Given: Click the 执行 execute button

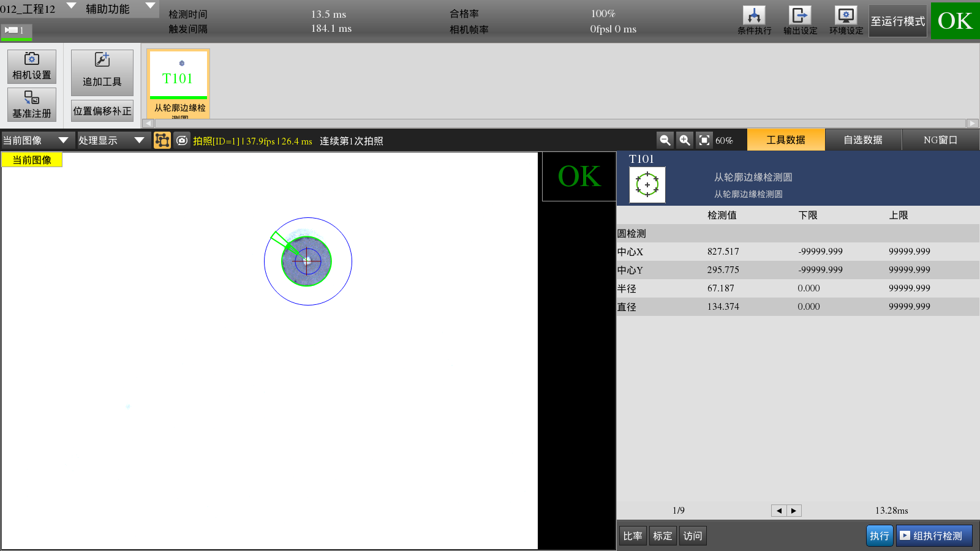Looking at the screenshot, I should click(x=879, y=536).
